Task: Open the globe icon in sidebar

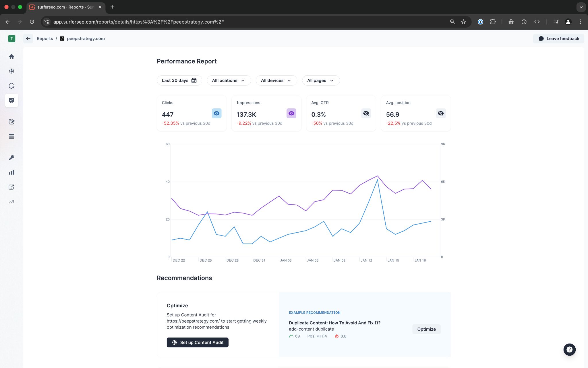Action: [x=11, y=71]
